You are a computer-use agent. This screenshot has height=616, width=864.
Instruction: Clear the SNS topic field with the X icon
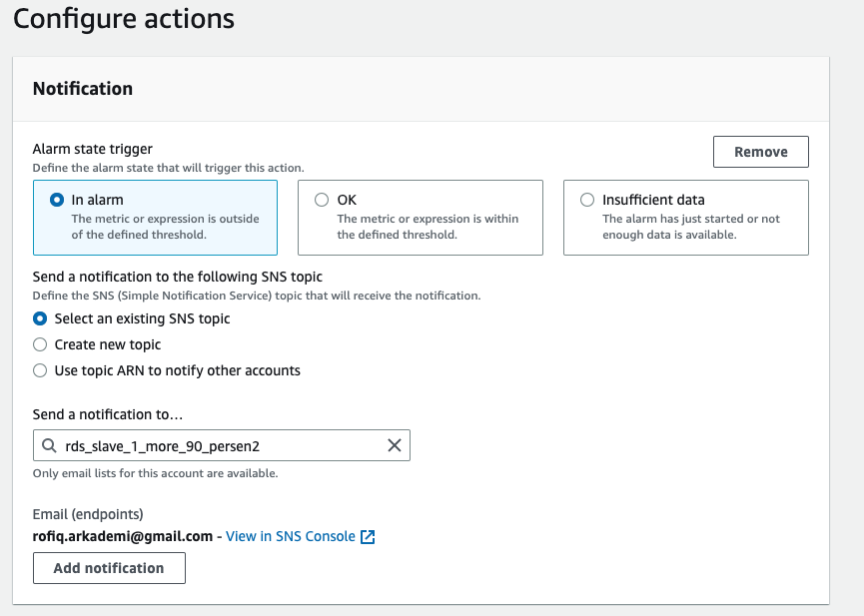pos(394,446)
